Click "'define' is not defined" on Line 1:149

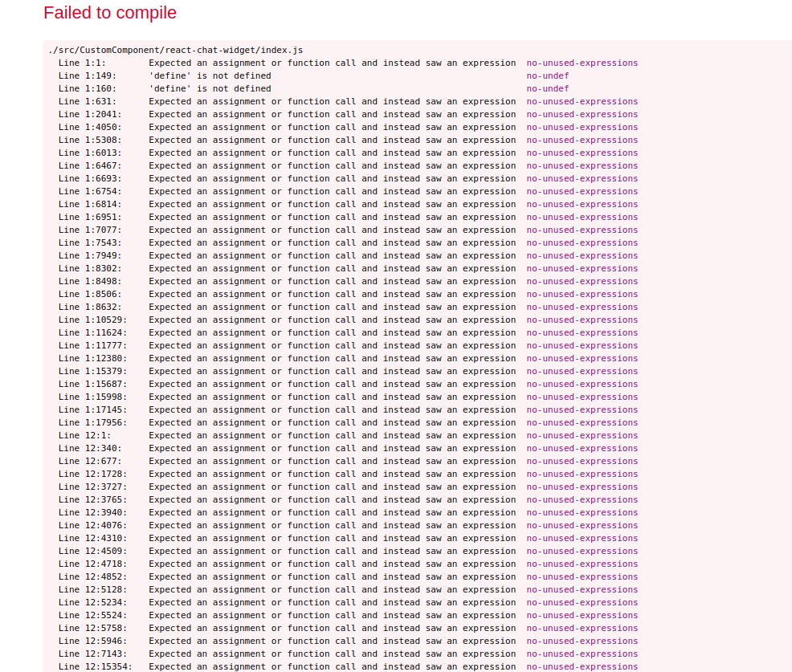pyautogui.click(x=210, y=75)
